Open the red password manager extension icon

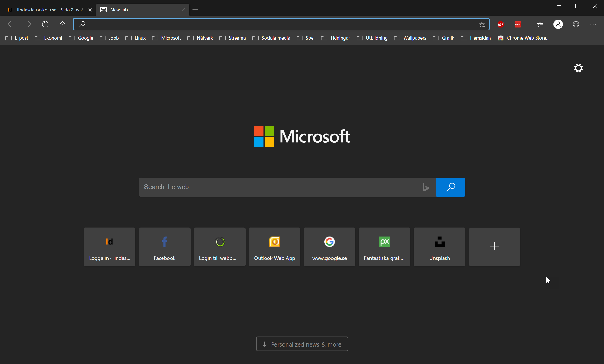coord(518,24)
